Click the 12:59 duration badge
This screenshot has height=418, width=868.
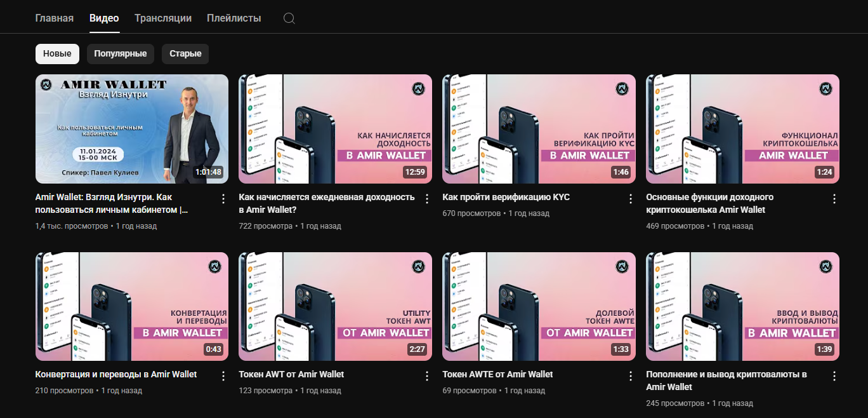pos(414,172)
